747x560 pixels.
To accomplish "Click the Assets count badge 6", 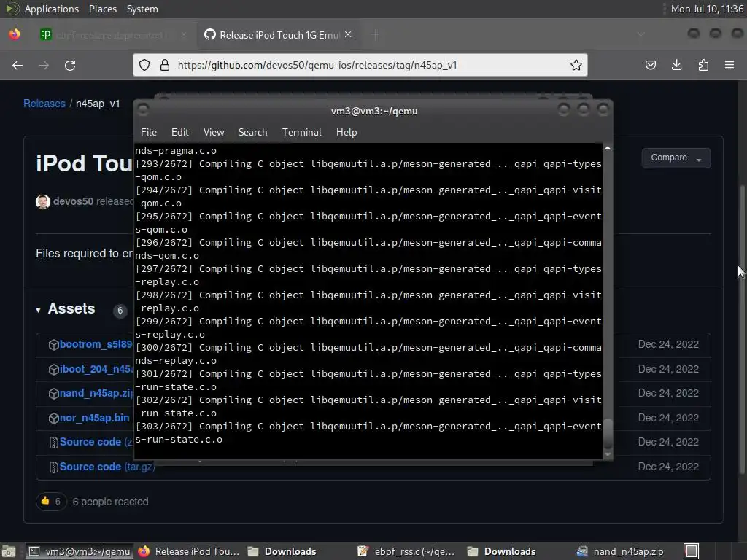I will coord(120,311).
